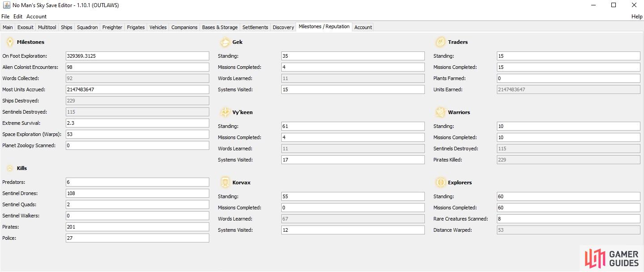Click the Sentinel Walkers kills field
644x272 pixels.
[137, 216]
